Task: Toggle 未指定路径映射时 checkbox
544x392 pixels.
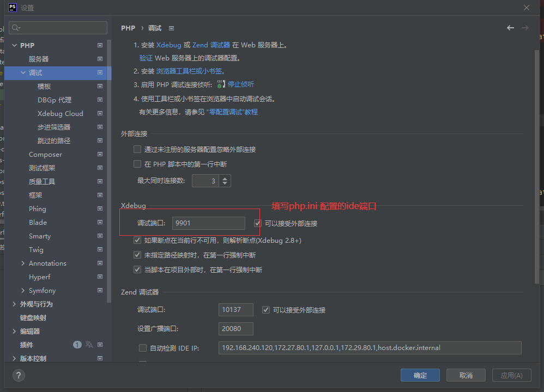Action: pos(137,255)
